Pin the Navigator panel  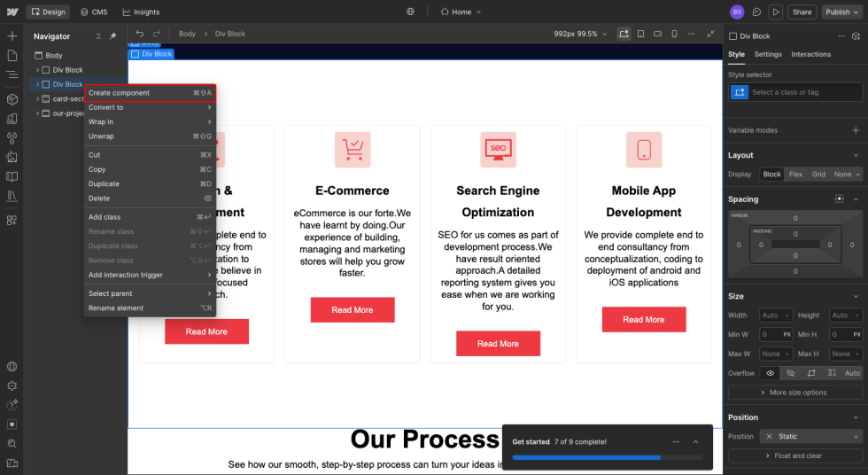coord(113,36)
